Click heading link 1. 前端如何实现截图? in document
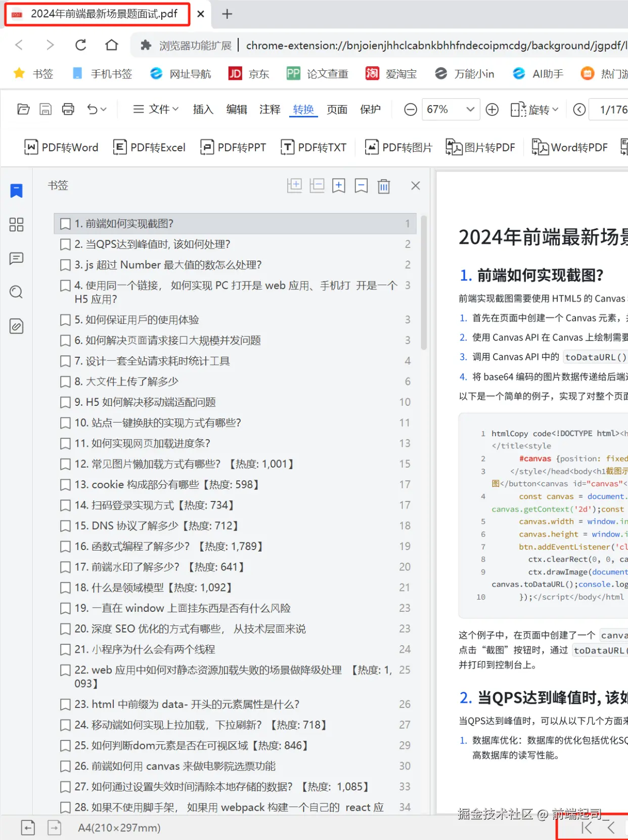 click(531, 275)
